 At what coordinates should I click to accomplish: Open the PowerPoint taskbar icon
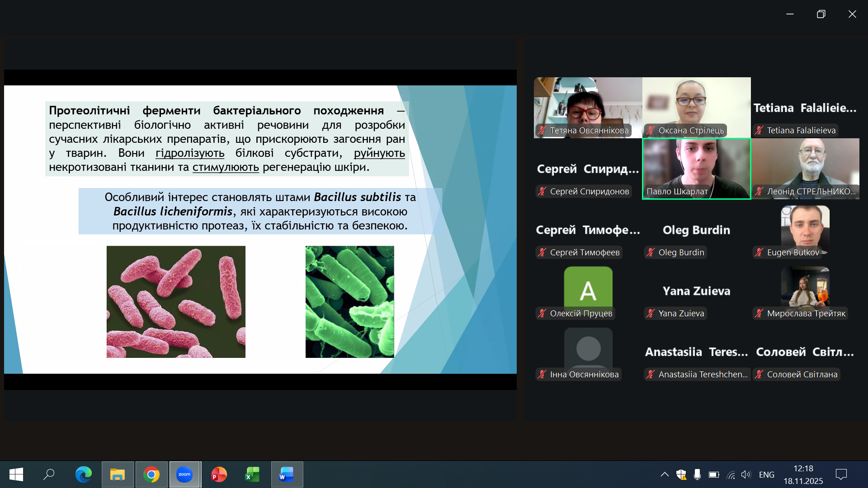tap(219, 474)
